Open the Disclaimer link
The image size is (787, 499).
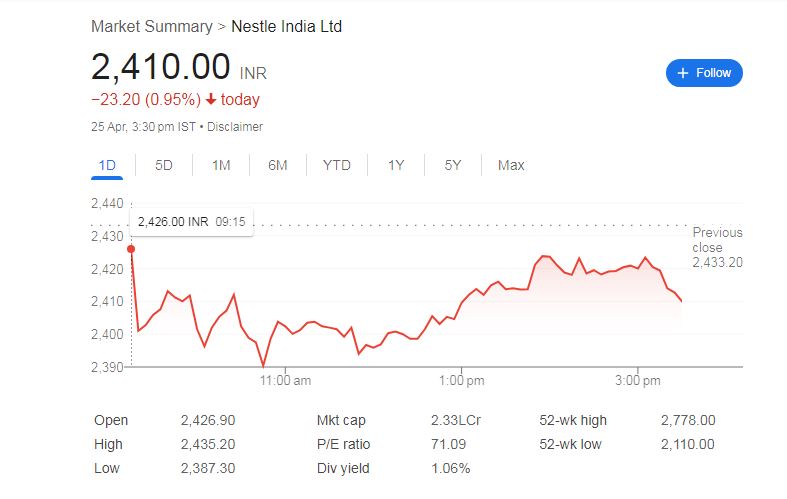tap(235, 127)
